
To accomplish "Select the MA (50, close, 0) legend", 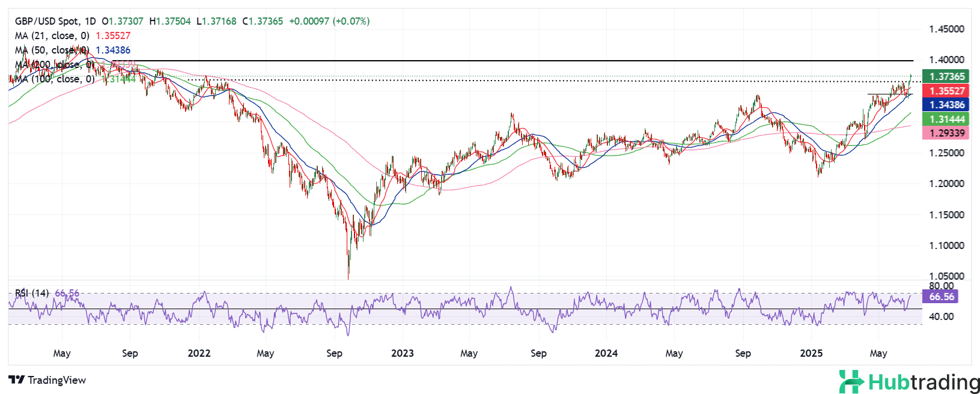I will click(52, 50).
